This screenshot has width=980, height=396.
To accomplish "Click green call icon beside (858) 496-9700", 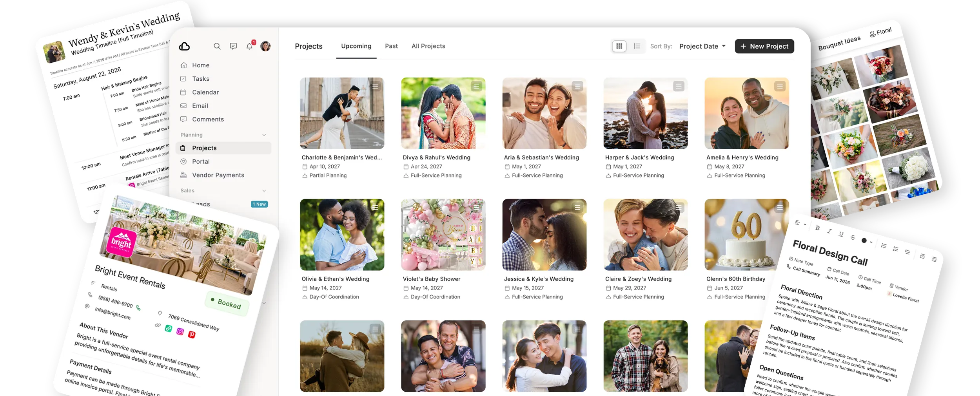I will (138, 308).
